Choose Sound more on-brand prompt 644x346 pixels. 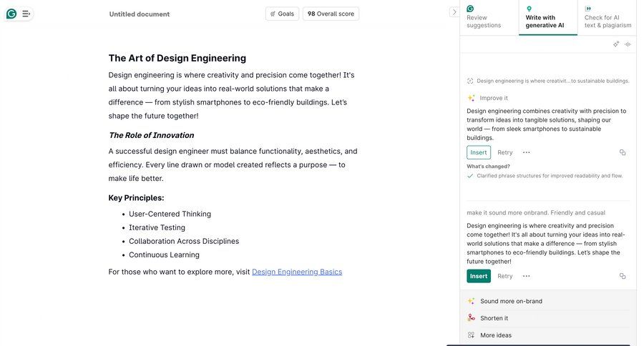[x=548, y=301]
